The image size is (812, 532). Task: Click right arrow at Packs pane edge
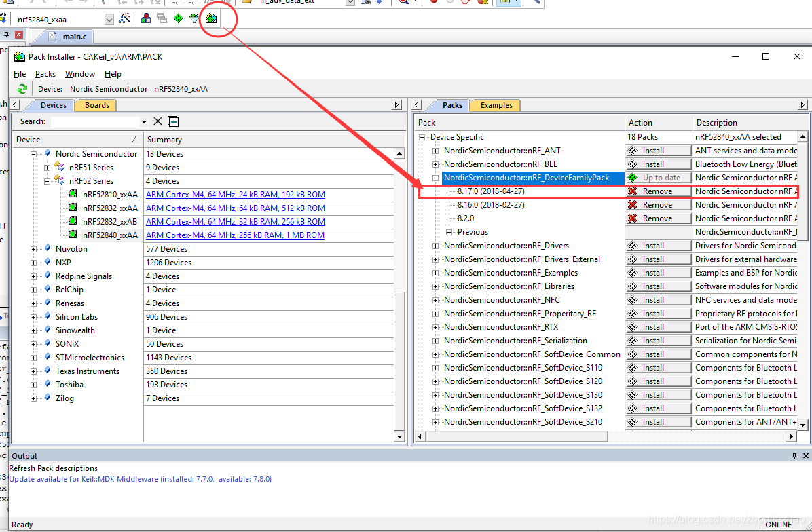tap(802, 105)
